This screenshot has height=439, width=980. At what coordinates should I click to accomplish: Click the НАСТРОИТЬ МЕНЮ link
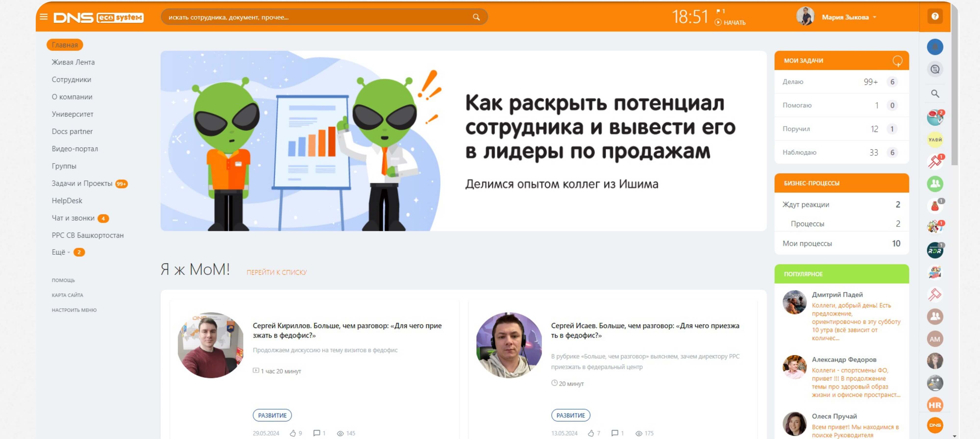(x=74, y=310)
